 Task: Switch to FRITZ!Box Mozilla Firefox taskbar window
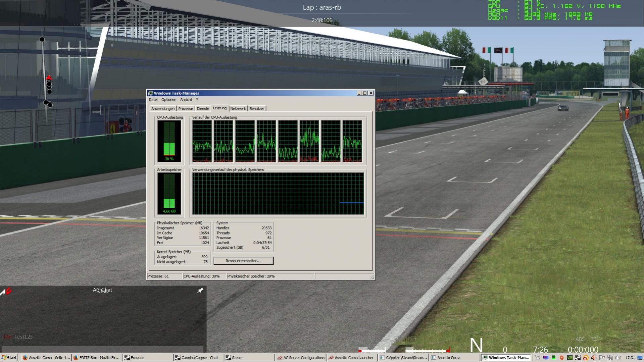[x=97, y=358]
